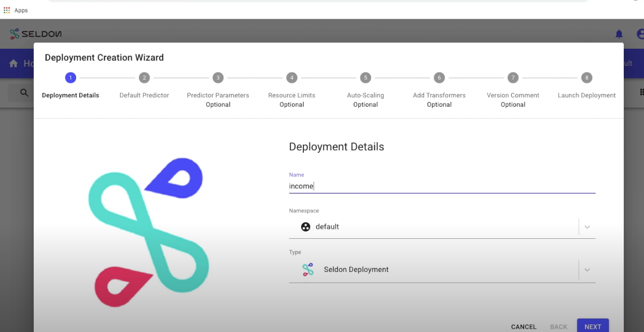644x332 pixels.
Task: Expand the Type dropdown
Action: pos(587,269)
